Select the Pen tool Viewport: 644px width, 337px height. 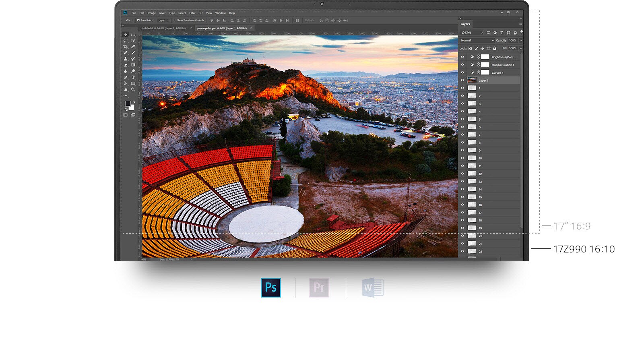[125, 77]
